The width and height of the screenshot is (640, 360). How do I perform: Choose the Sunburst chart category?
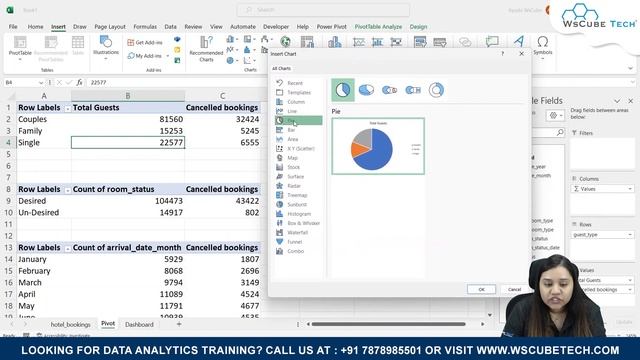tap(297, 205)
